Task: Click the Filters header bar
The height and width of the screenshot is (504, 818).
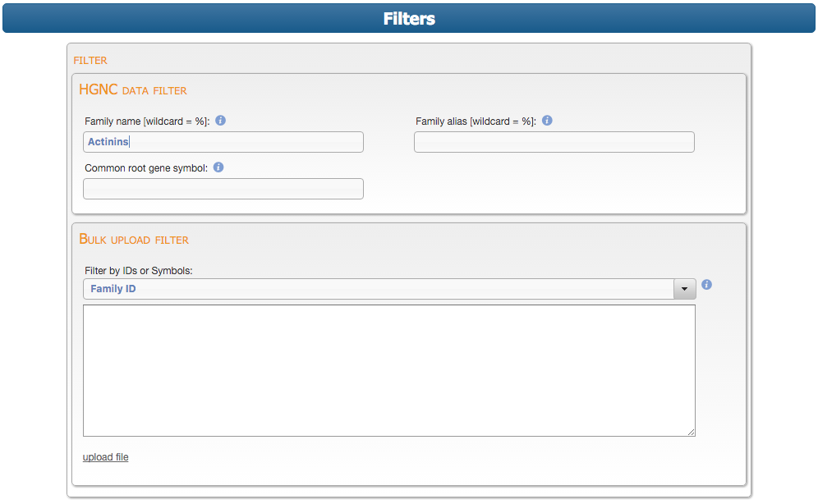Action: coord(409,18)
